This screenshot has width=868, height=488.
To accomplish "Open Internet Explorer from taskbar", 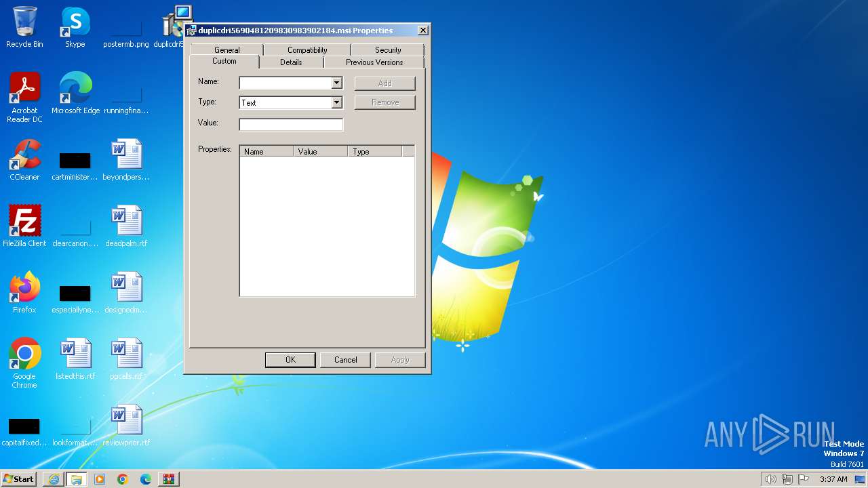I will point(54,479).
